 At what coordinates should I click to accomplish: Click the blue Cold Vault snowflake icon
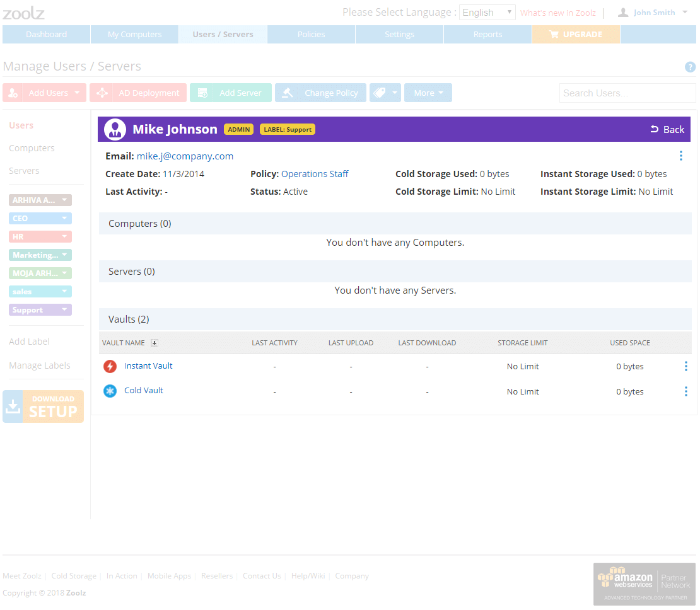[110, 391]
